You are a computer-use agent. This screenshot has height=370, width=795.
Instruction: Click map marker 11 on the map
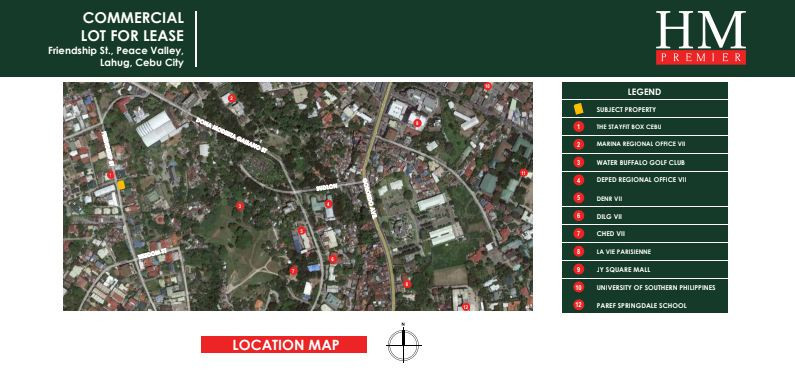(524, 173)
